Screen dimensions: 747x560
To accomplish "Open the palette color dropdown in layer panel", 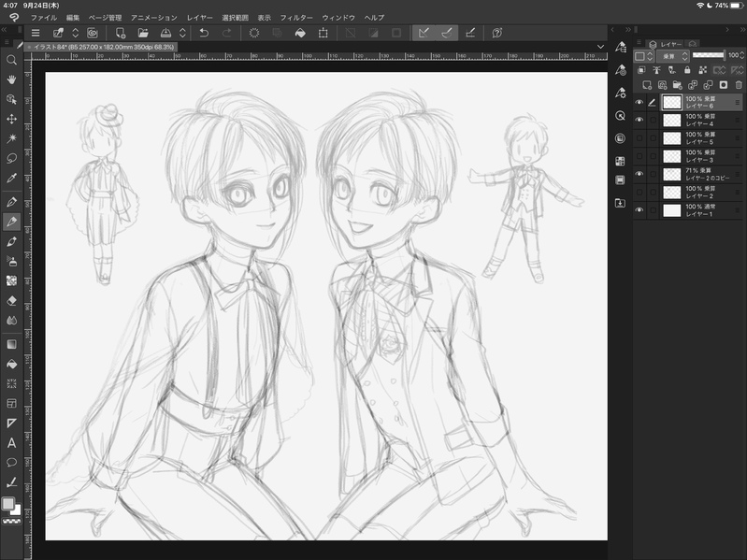I will point(643,56).
